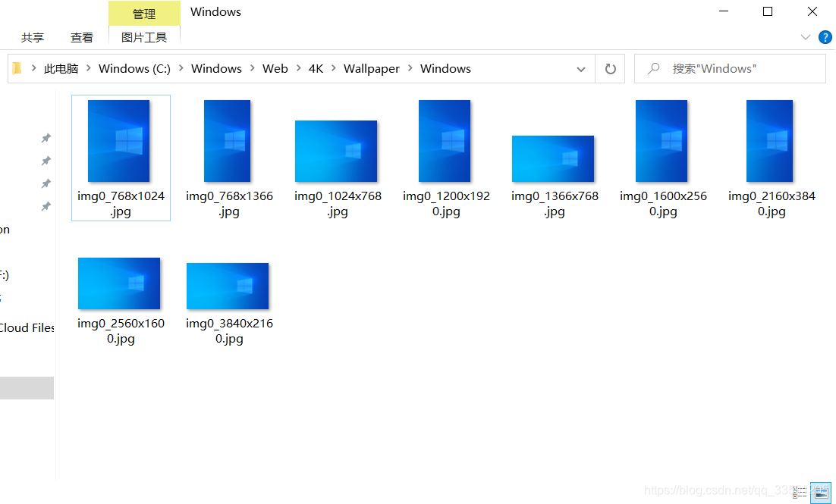The height and width of the screenshot is (504, 836).
Task: Select the img0_2560x1600.jpg thumbnail
Action: click(x=119, y=283)
